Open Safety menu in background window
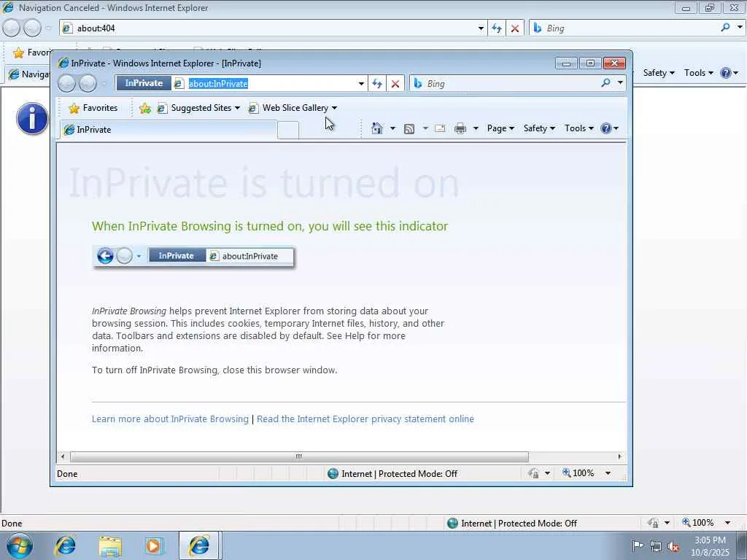This screenshot has height=560, width=747. pos(659,73)
